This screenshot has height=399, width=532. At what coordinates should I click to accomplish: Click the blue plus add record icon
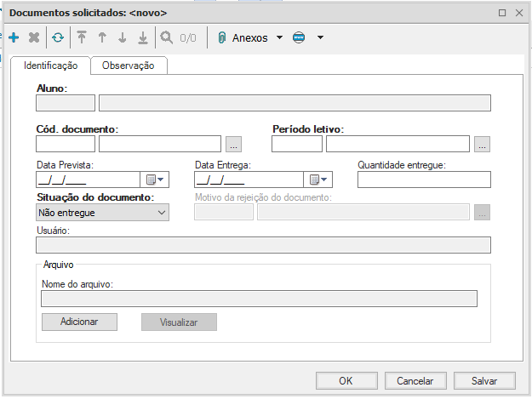pyautogui.click(x=14, y=37)
